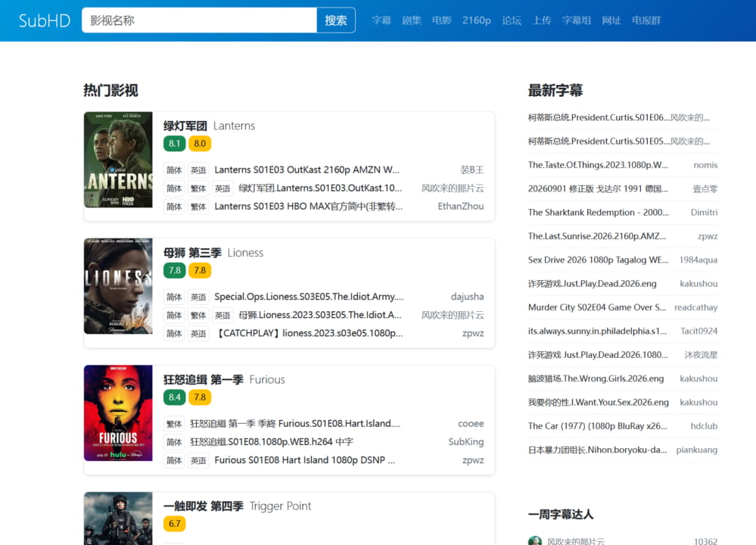Click the green 8.1 rating badge for Lanterns
Viewport: 756px width, 545px height.
[x=175, y=143]
